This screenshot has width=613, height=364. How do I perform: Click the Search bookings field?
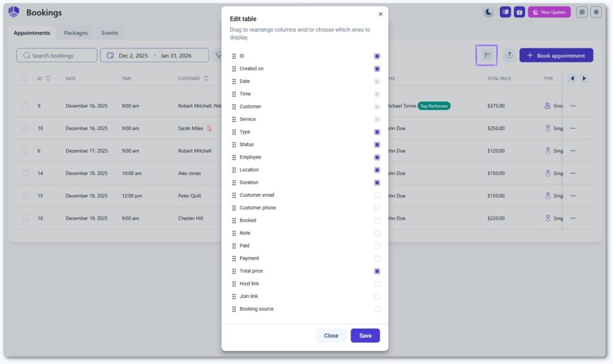tap(57, 56)
